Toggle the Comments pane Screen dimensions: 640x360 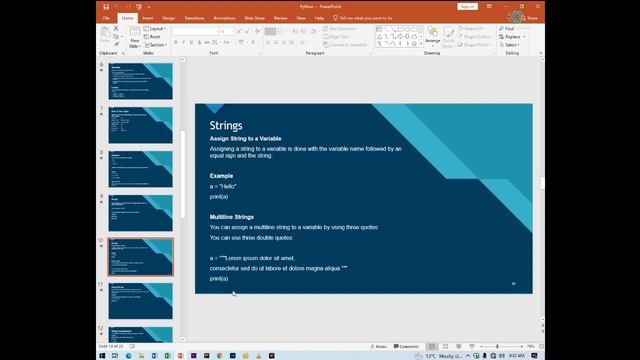pos(406,347)
